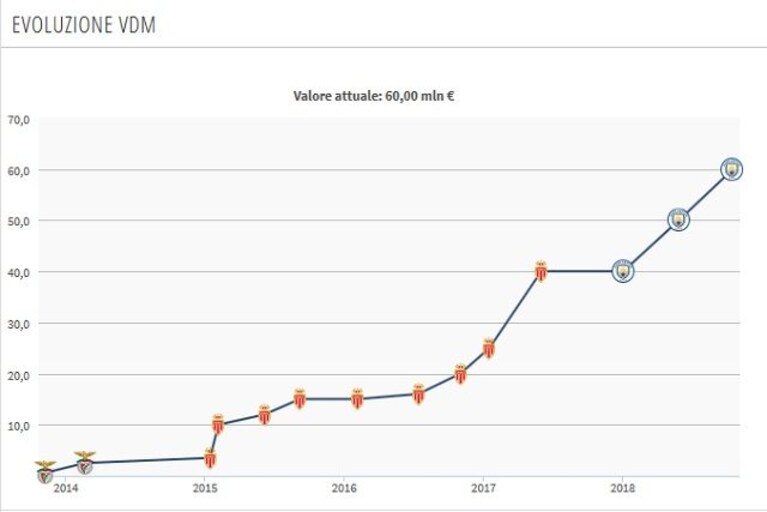This screenshot has height=512, width=767.
Task: Click the Valore attuale 60,00 mln € label
Action: [374, 96]
